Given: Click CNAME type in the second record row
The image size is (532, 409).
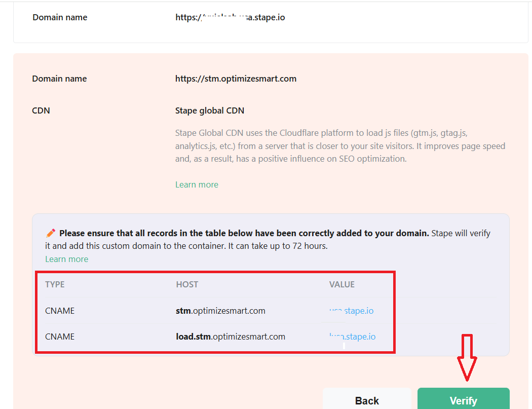Looking at the screenshot, I should (60, 337).
